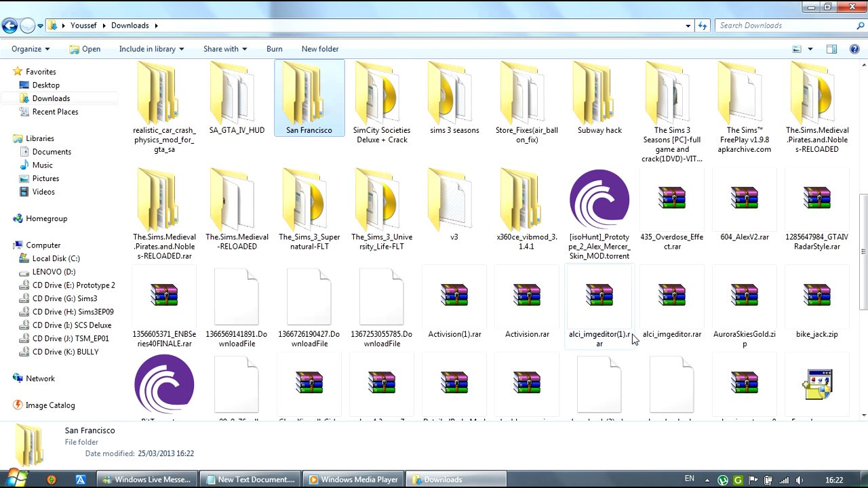Select the x360ce_vibmod_3.1.4.1 folder

tap(527, 209)
